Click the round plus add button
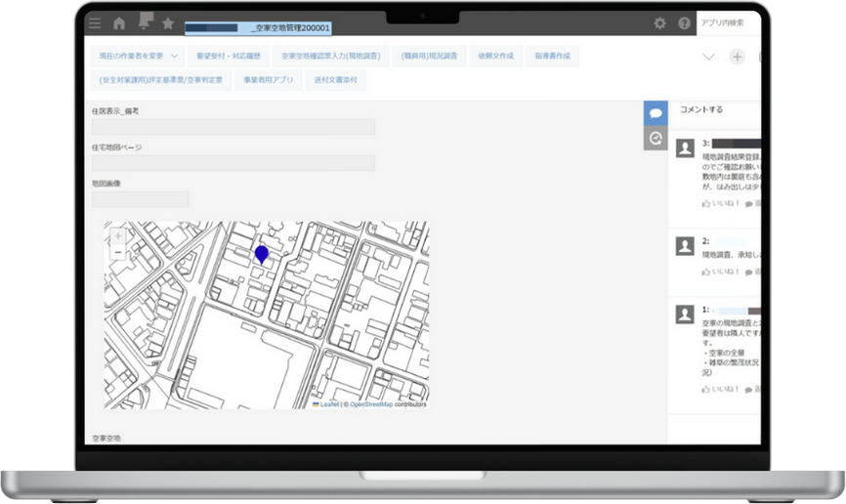The height and width of the screenshot is (504, 846). pos(738,57)
